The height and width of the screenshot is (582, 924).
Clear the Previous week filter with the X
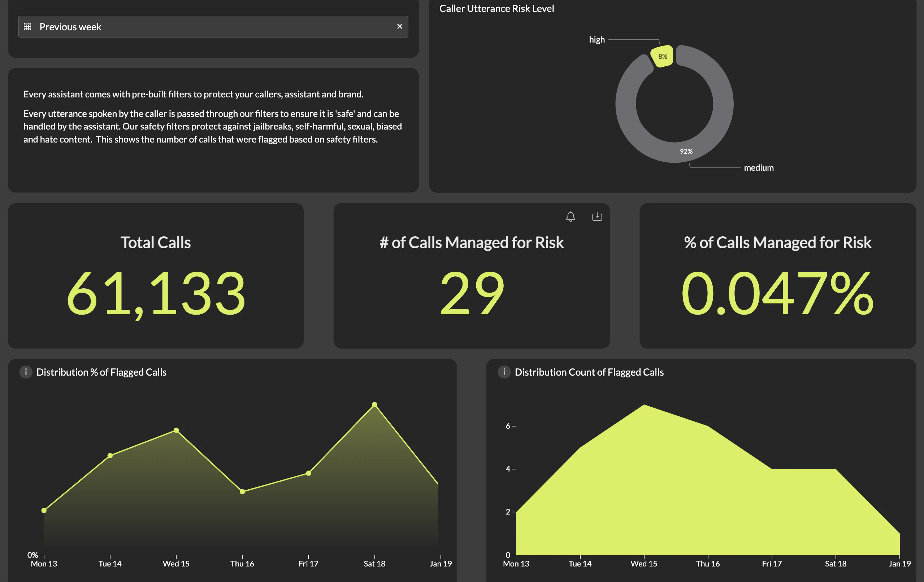tap(399, 26)
